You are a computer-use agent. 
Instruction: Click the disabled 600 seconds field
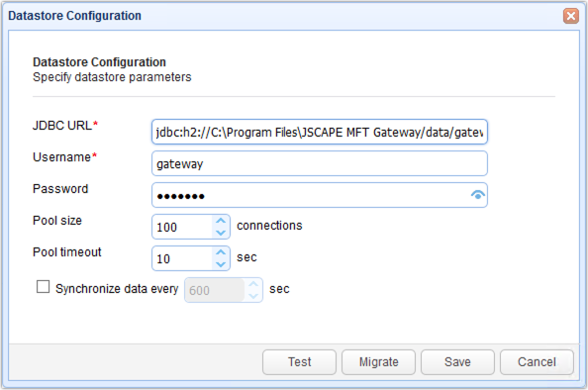(x=215, y=290)
